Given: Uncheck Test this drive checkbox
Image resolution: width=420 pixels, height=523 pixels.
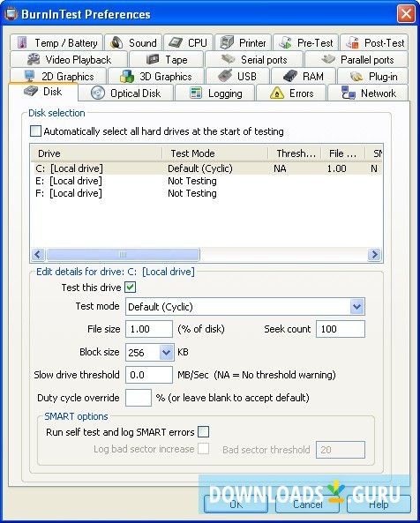Looking at the screenshot, I should (x=130, y=288).
